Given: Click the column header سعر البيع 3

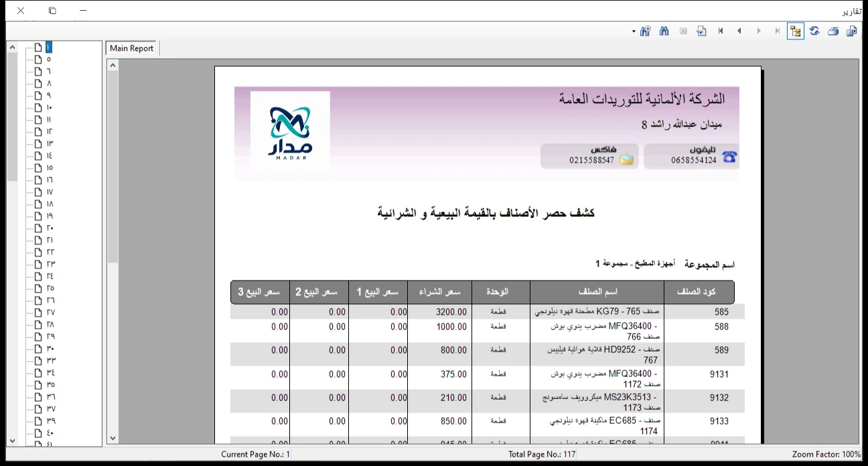Looking at the screenshot, I should pyautogui.click(x=260, y=292).
